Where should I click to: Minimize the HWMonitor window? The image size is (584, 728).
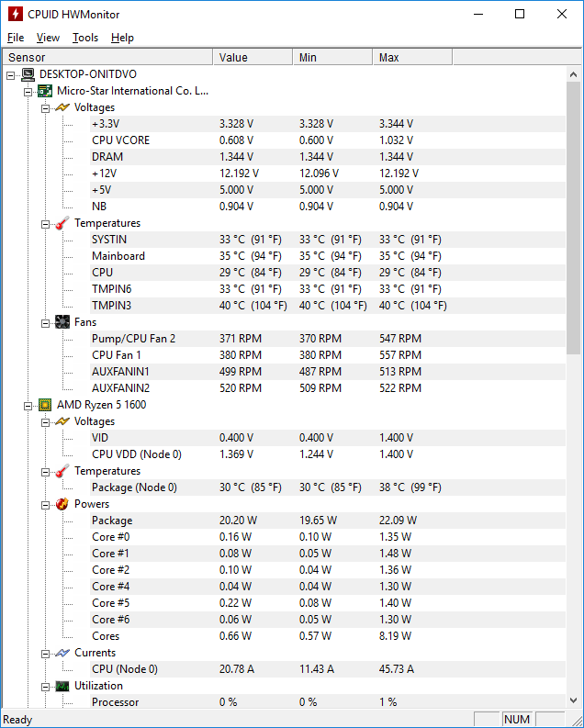pos(478,14)
